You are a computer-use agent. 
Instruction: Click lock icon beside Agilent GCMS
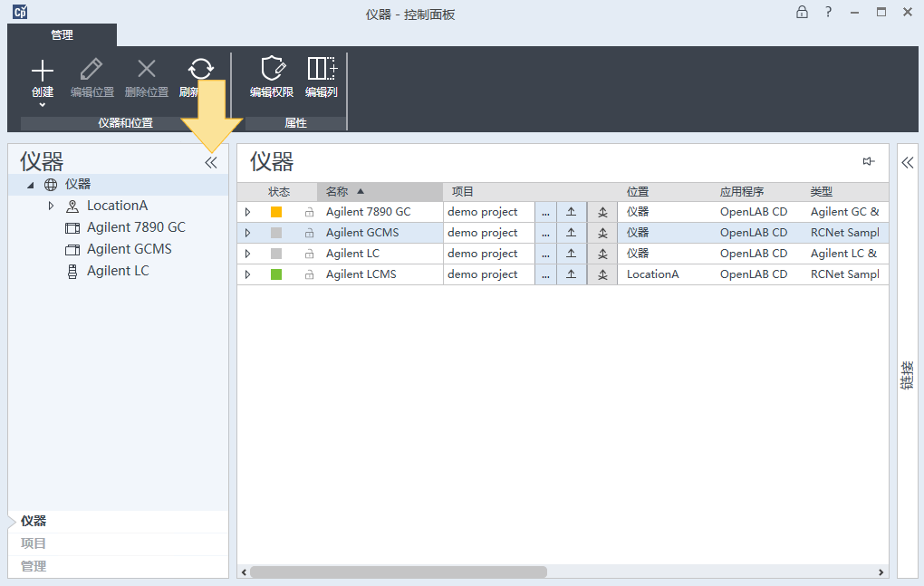[310, 233]
